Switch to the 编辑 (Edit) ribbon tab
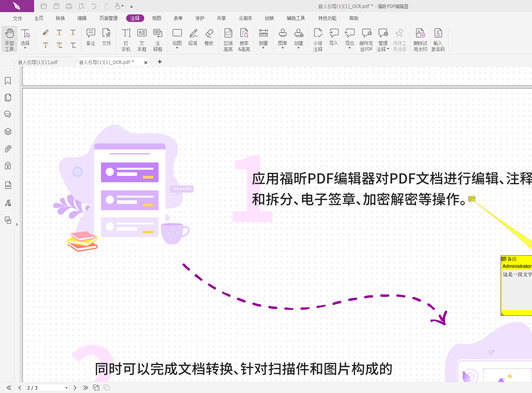This screenshot has width=532, height=393. click(82, 18)
